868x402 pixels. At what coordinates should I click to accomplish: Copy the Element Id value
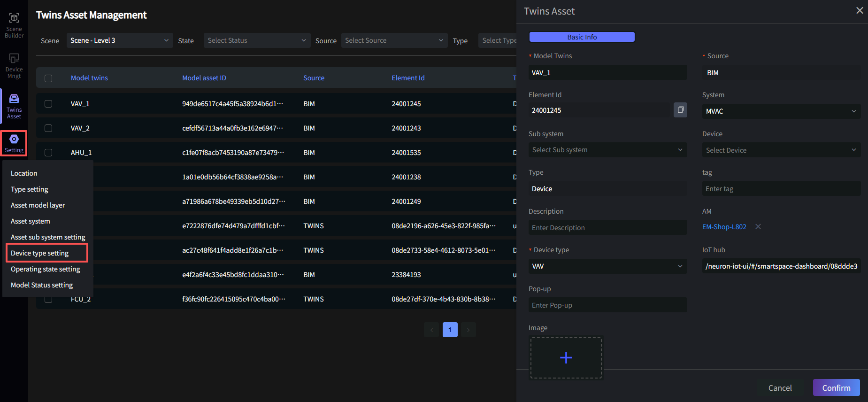click(x=680, y=110)
